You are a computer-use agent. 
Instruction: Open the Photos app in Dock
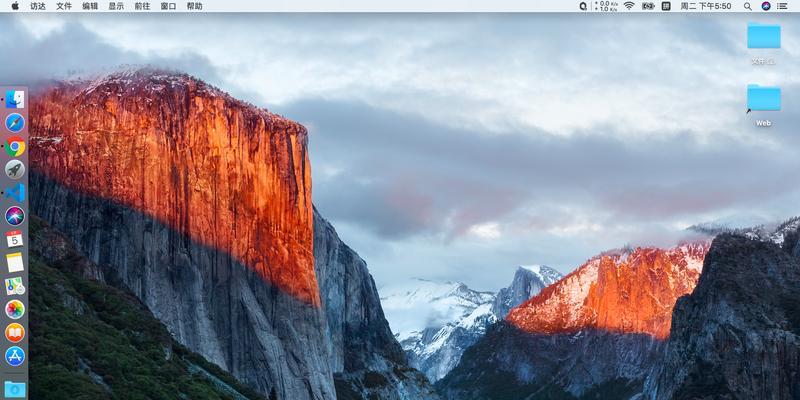tap(15, 309)
